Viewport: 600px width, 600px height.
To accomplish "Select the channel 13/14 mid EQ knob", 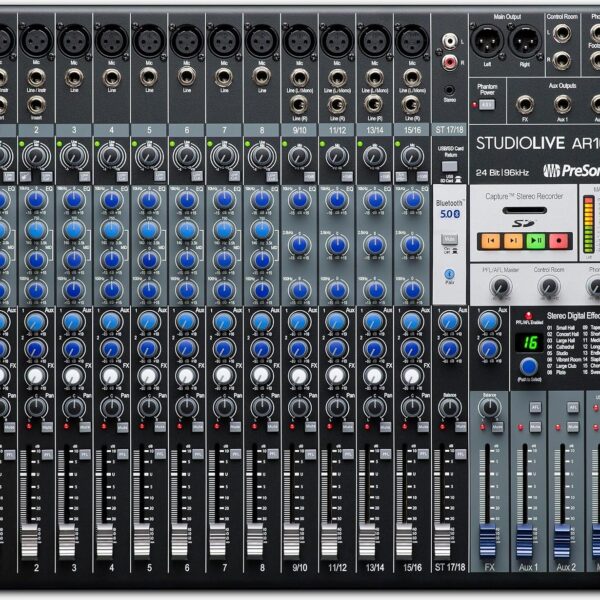I will (x=375, y=245).
